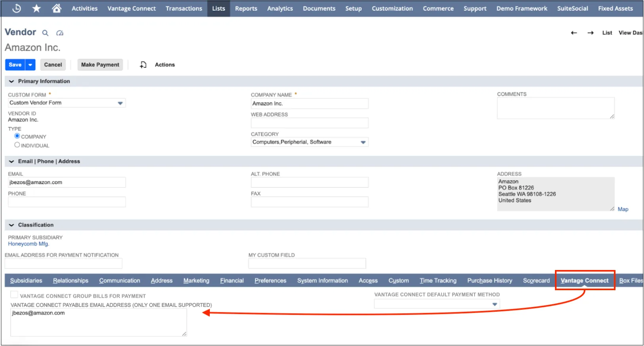Check Vantage Connect Group Bills for Payment
This screenshot has width=644, height=346.
(14, 295)
